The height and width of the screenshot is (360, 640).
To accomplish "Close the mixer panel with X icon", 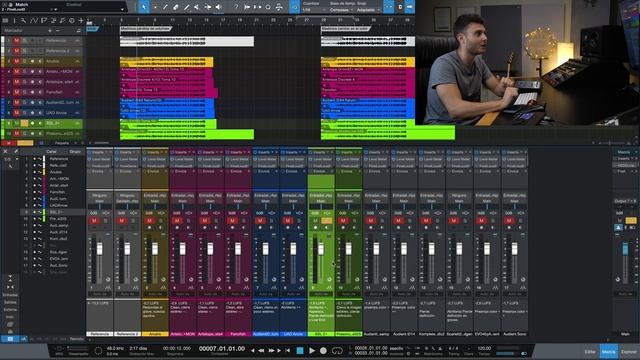I will pyautogui.click(x=5, y=151).
